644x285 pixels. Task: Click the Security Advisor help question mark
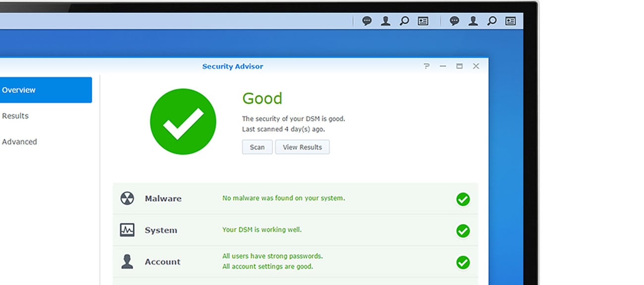(427, 66)
